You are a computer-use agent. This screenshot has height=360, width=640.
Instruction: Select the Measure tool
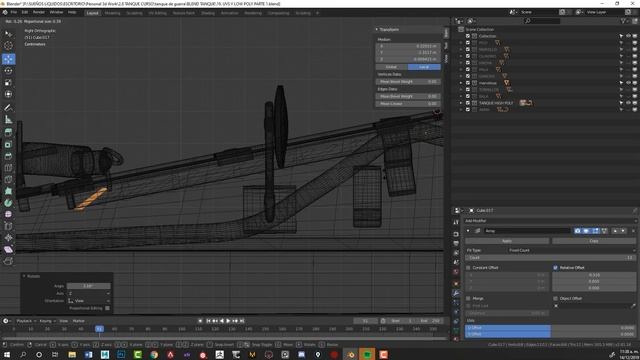[x=8, y=120]
